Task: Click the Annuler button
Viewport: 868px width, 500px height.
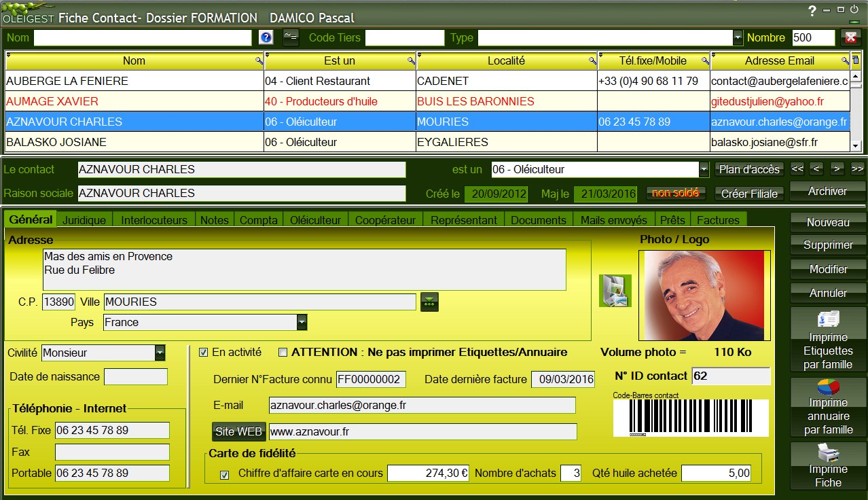Action: coord(828,293)
